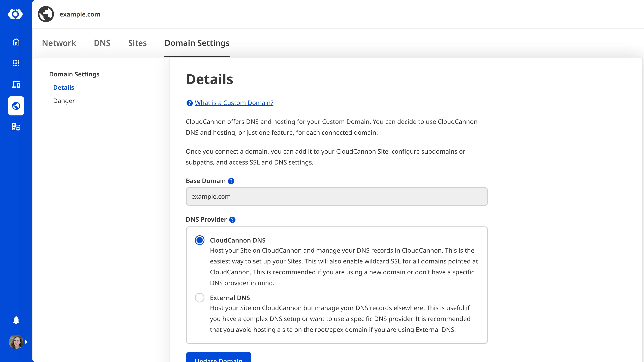Open the DNS Provider help icon

click(x=232, y=220)
